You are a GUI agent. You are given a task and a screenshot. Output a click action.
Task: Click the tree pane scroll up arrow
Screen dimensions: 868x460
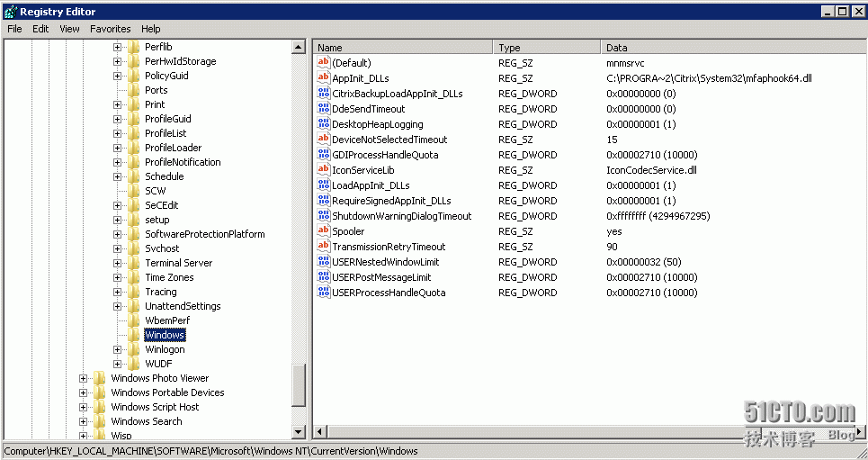click(299, 47)
